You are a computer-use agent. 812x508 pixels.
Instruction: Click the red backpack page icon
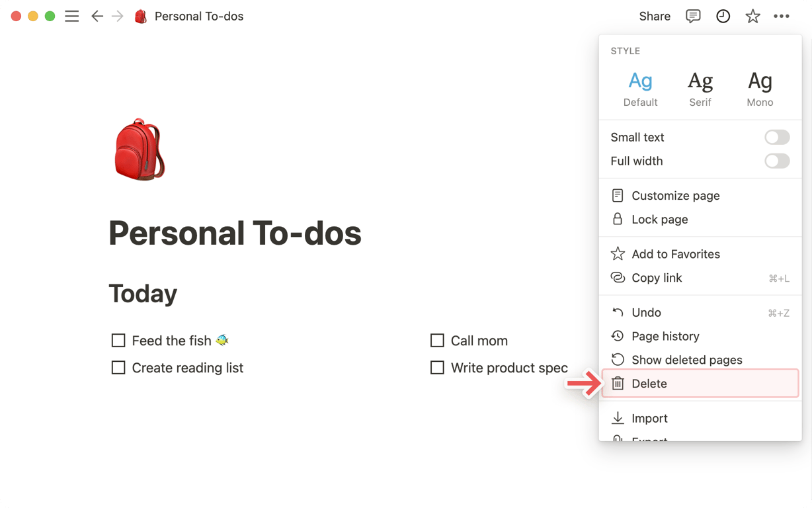[x=140, y=149]
